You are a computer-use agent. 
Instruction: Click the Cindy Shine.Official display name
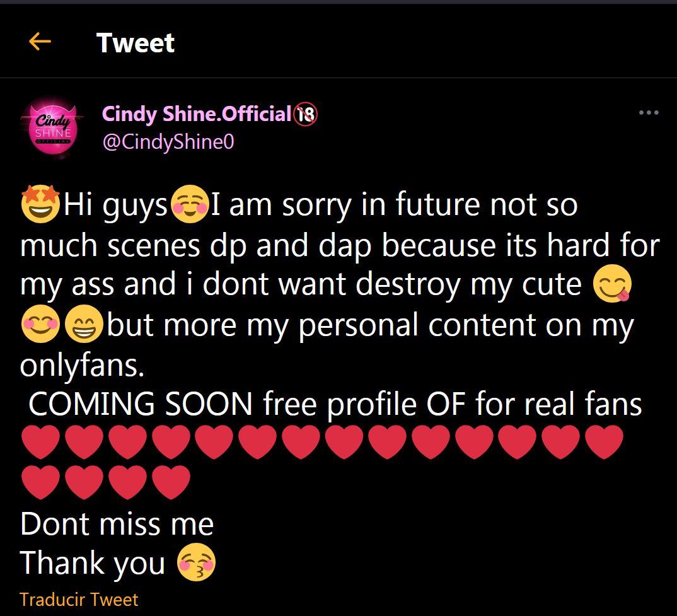click(x=196, y=114)
